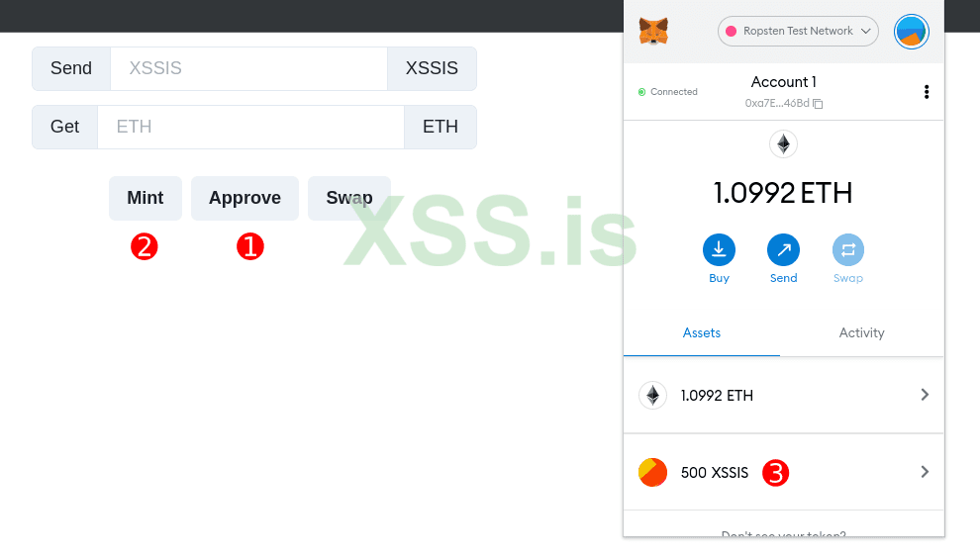Expand the 1.0992 ETH asset row chevron
The width and height of the screenshot is (980, 558).
pyautogui.click(x=925, y=395)
